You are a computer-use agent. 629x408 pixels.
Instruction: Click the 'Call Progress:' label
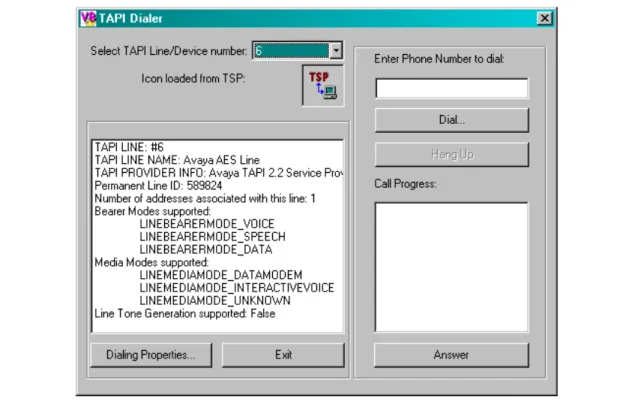pos(405,184)
